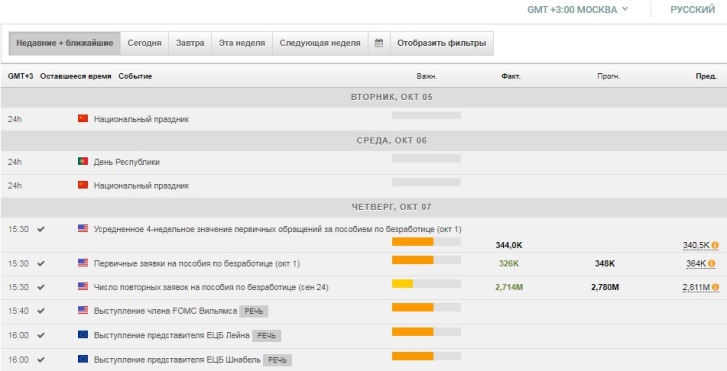This screenshot has height=371, width=727.
Task: Click checkmark in Первичные заявки row
Action: tap(41, 263)
